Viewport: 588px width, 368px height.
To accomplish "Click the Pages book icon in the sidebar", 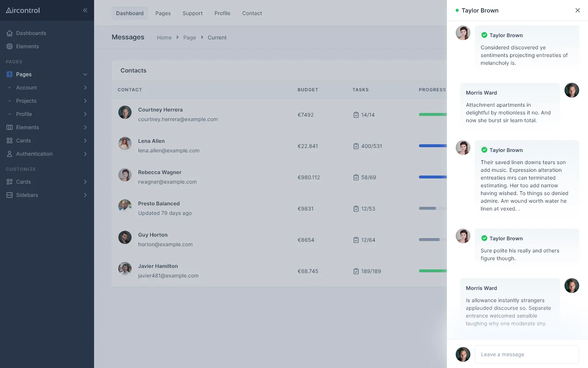I will click(x=10, y=74).
